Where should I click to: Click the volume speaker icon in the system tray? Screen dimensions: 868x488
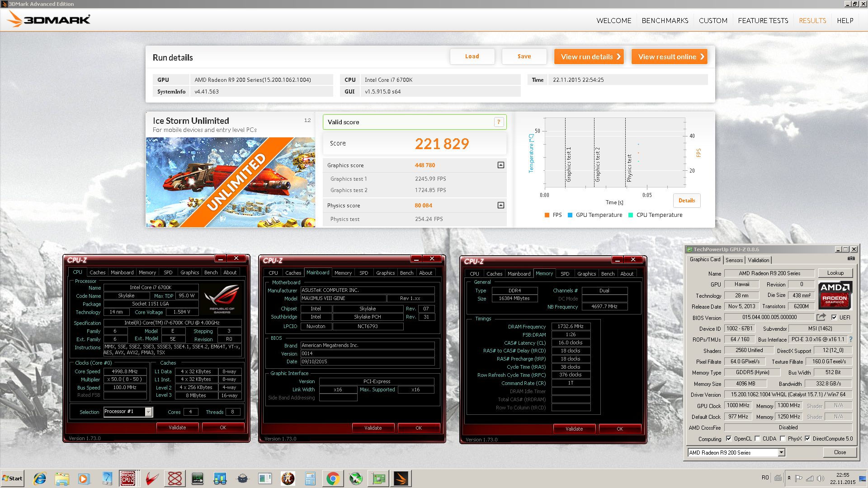[821, 478]
